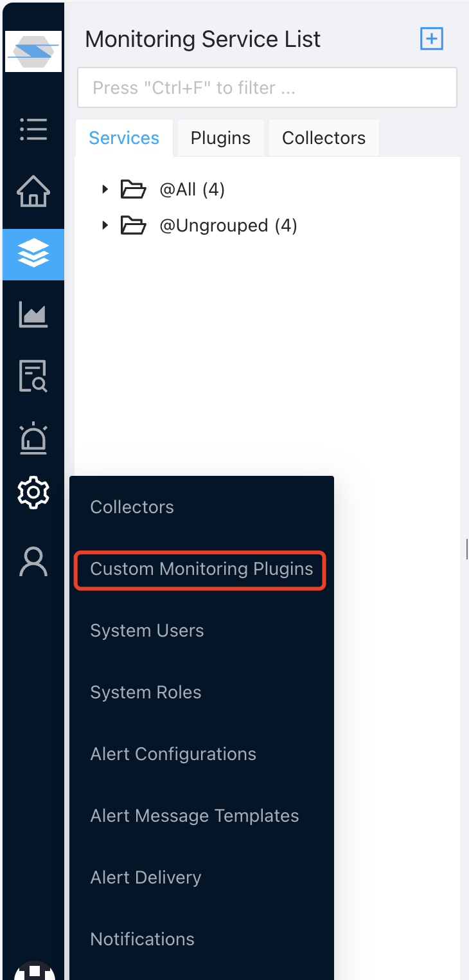This screenshot has width=469, height=980.
Task: Click the plus icon to add service
Action: tap(431, 39)
